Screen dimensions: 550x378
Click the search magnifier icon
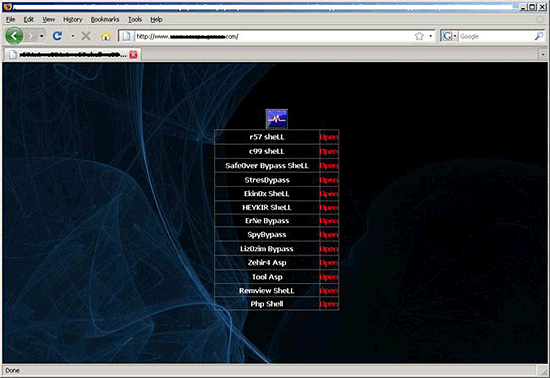click(x=539, y=36)
